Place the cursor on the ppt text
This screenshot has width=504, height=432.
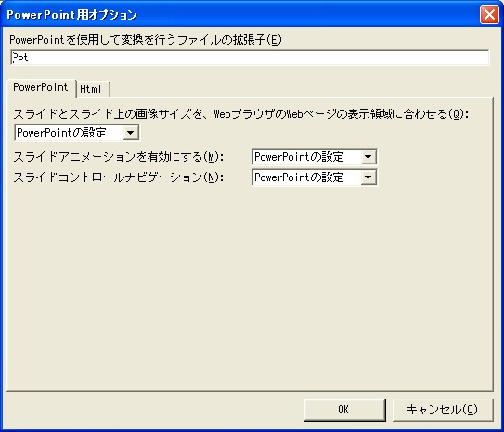tap(20, 58)
